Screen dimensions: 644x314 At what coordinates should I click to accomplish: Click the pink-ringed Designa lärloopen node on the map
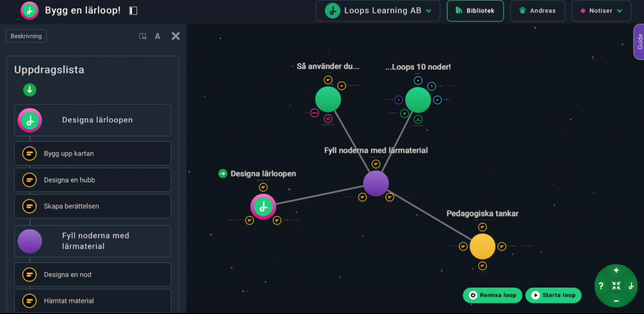[263, 207]
